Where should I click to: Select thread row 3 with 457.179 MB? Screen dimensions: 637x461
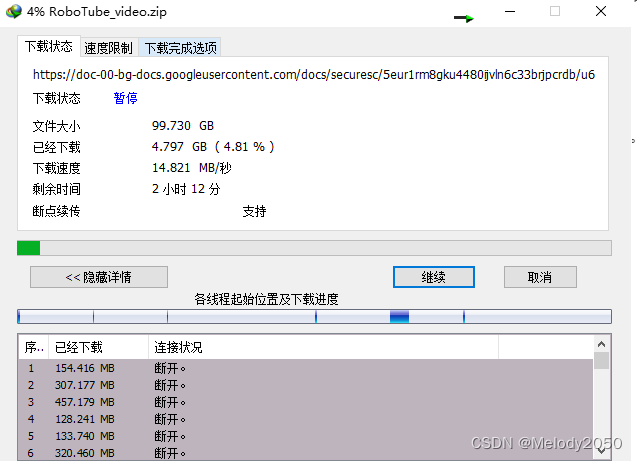pyautogui.click(x=306, y=402)
